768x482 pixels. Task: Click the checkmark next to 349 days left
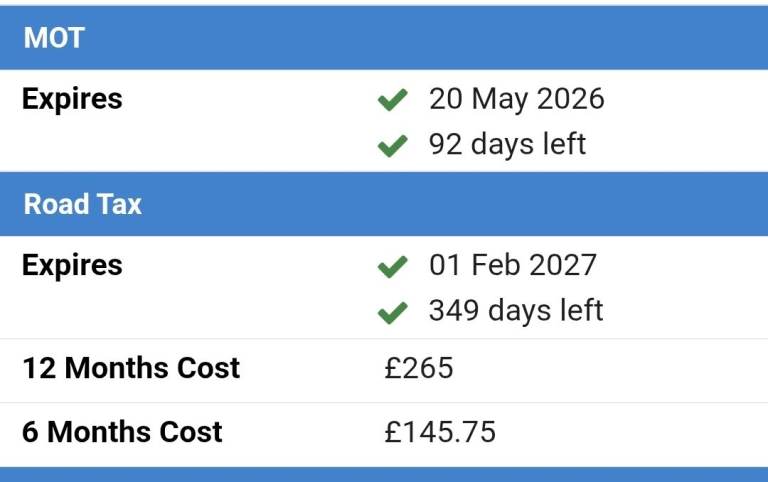click(x=393, y=312)
